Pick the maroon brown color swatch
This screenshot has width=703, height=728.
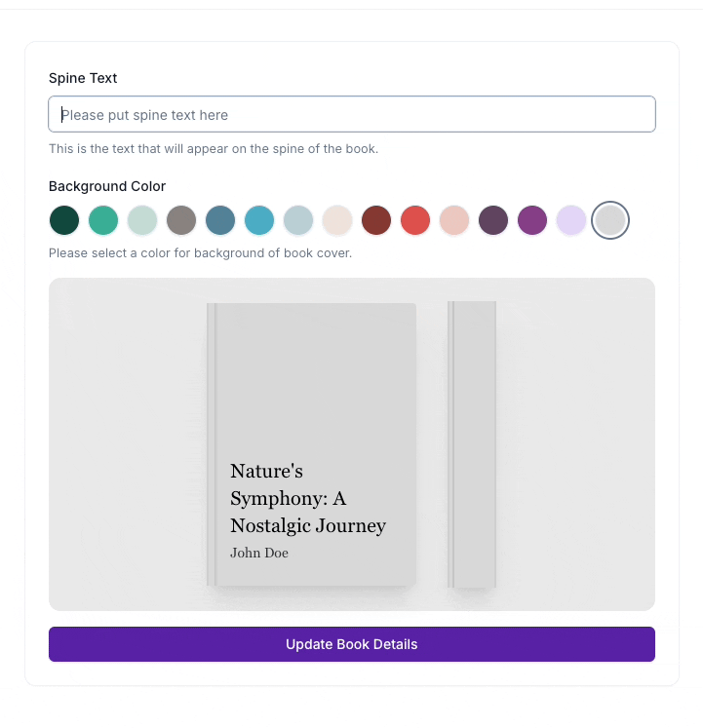tap(376, 220)
